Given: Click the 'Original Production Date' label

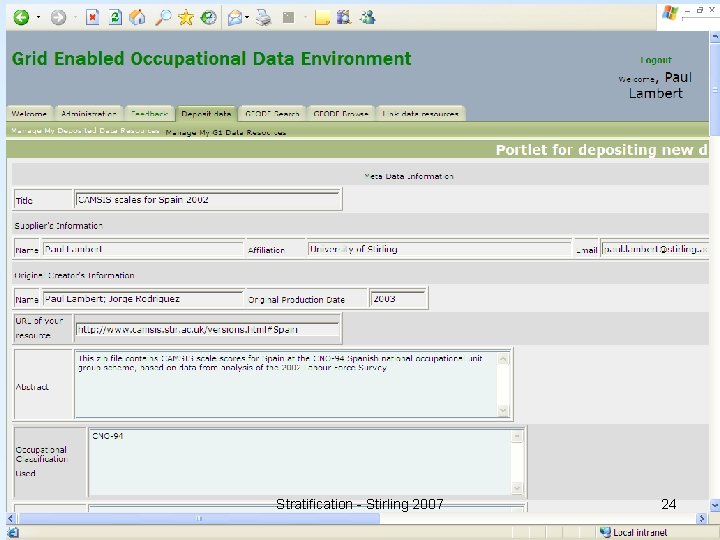Looking at the screenshot, I should [296, 299].
